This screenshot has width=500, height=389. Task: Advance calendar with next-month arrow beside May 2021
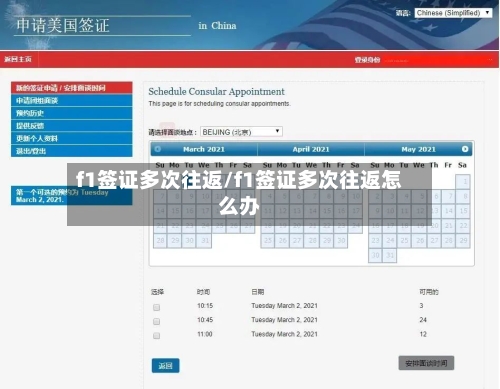465,149
